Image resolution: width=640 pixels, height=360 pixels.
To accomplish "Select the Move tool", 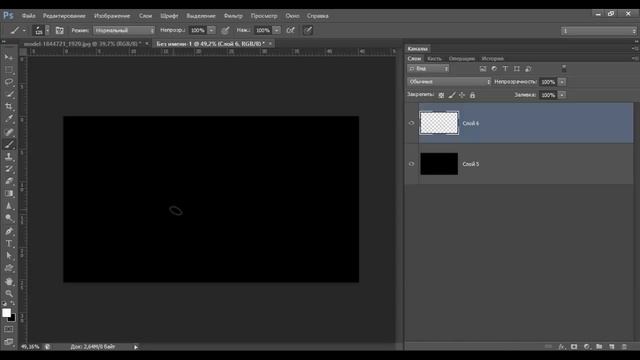I will tap(9, 58).
